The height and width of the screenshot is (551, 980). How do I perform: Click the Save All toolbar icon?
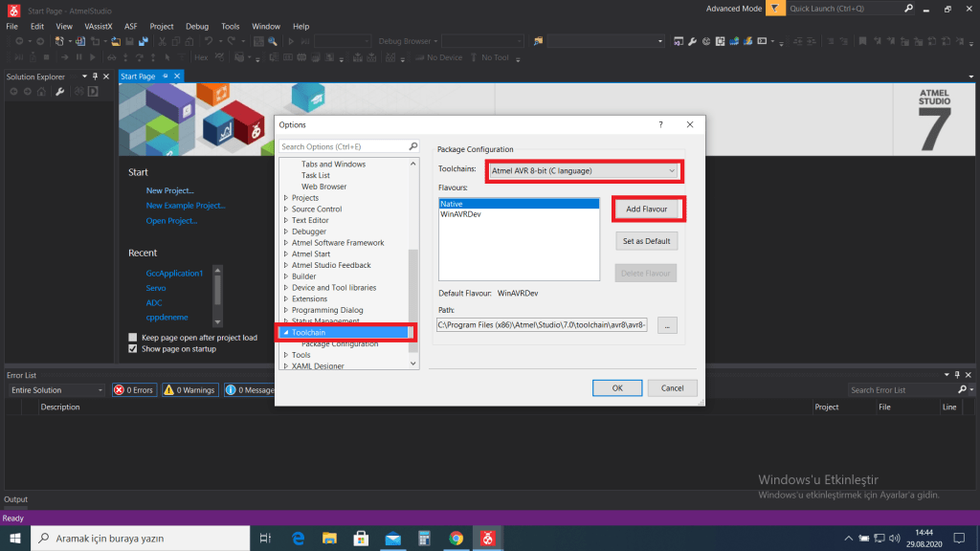pos(143,42)
